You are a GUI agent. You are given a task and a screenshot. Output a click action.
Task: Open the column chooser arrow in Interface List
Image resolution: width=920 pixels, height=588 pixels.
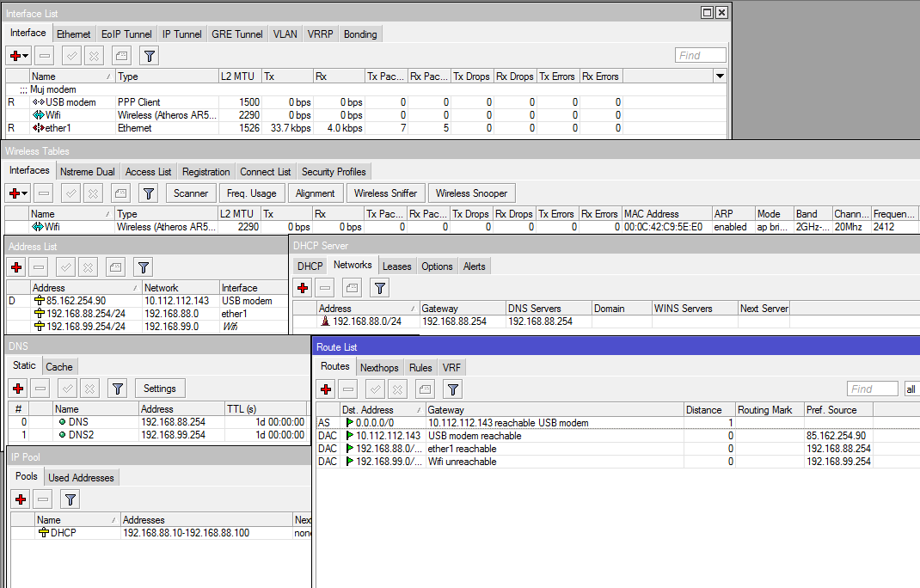click(720, 76)
